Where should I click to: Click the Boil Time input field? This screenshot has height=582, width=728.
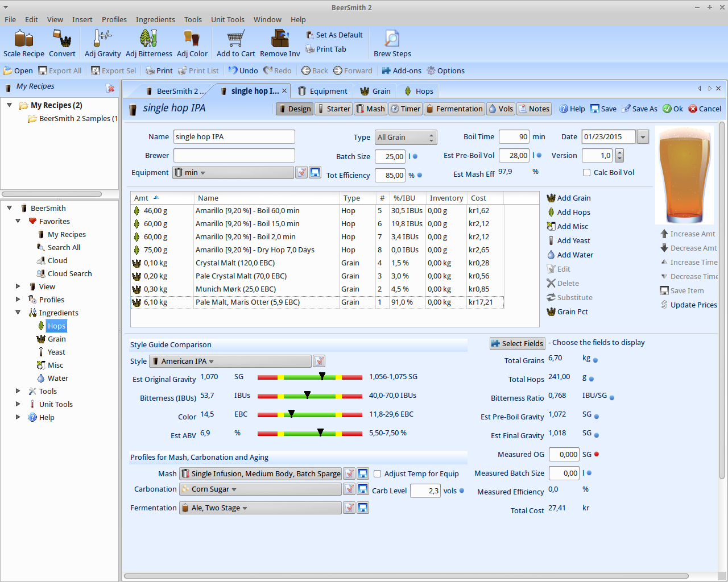(x=514, y=136)
